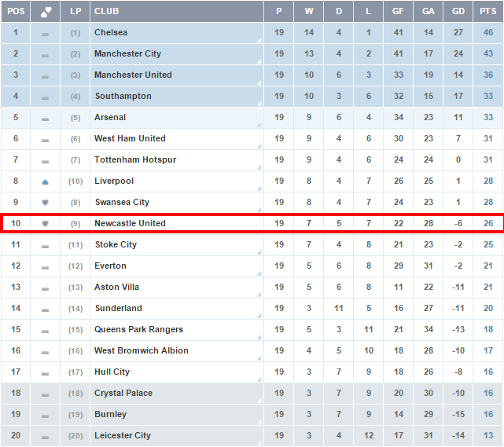
Task: Click Arsenal's no-change movement dash icon
Action: (x=46, y=119)
